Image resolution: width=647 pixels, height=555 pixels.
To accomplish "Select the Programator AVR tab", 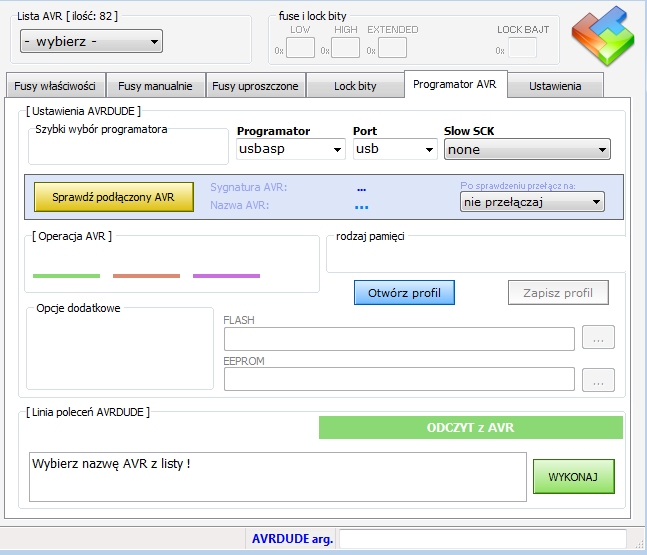I will pos(455,84).
